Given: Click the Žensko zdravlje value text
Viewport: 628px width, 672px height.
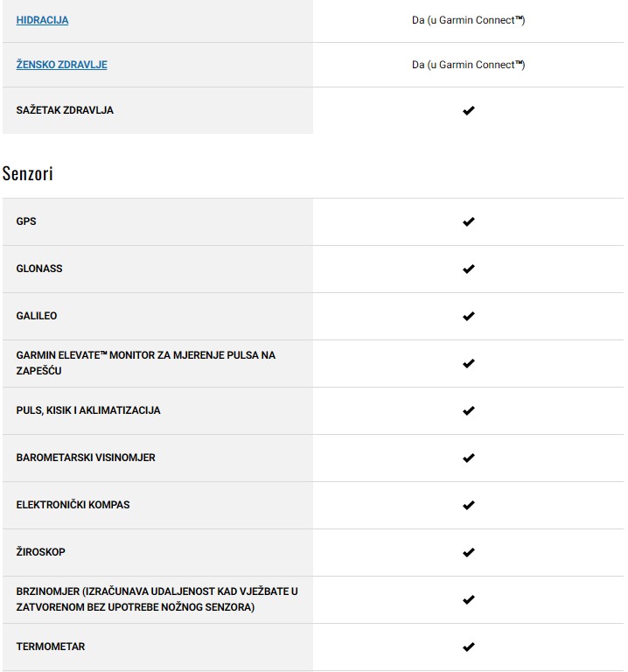Looking at the screenshot, I should click(468, 65).
